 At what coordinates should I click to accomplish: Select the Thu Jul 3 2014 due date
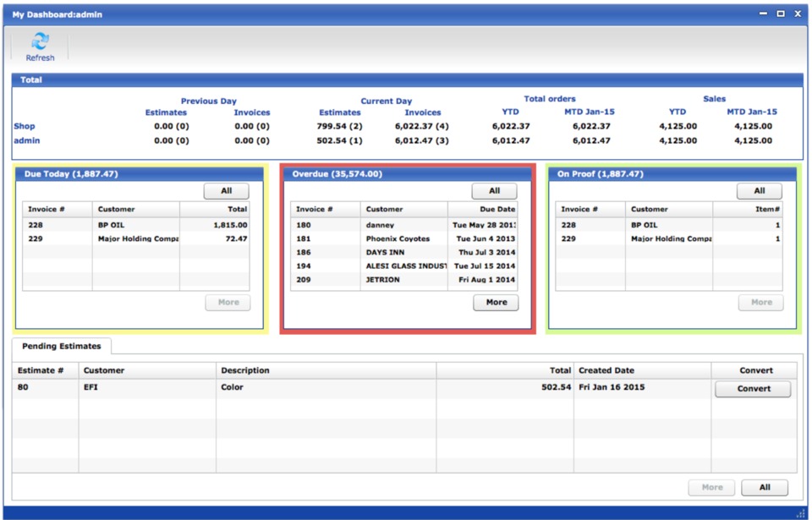point(487,252)
